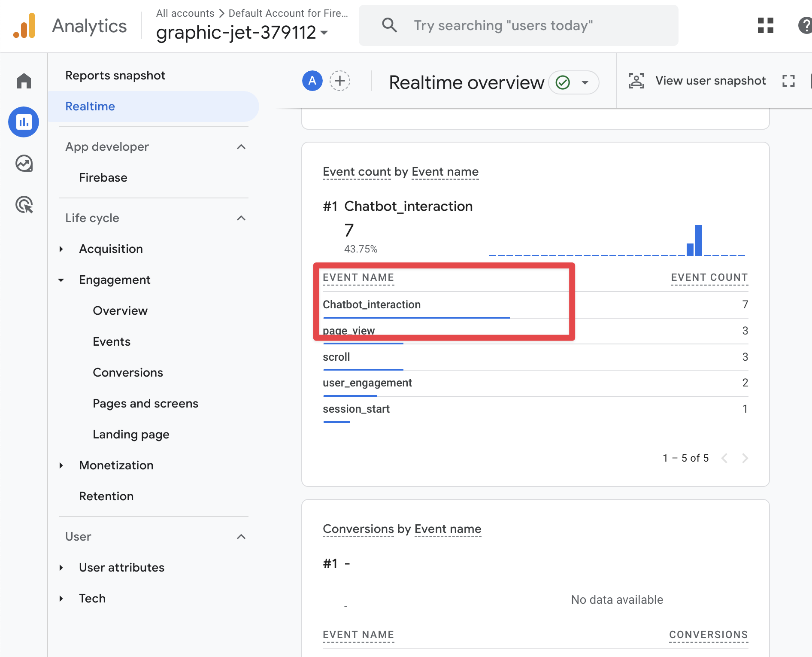Expand the Tech tree item
The image size is (812, 657).
click(61, 599)
